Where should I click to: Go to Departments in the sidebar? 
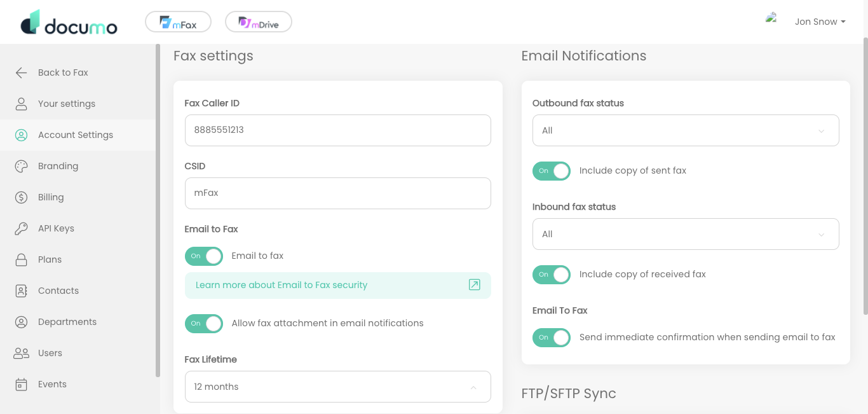click(x=67, y=322)
